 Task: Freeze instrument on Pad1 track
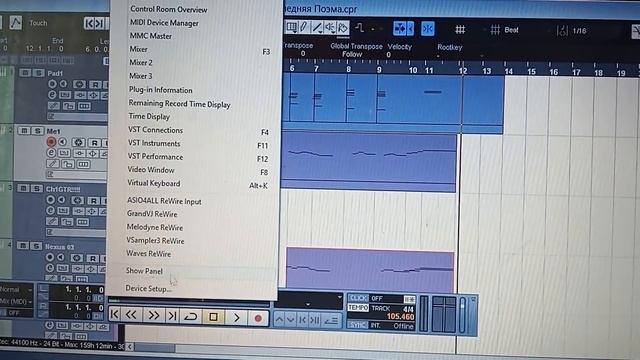(79, 84)
